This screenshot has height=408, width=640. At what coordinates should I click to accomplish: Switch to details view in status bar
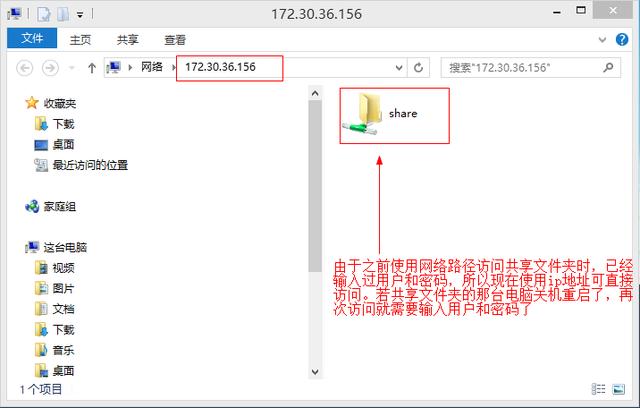598,389
